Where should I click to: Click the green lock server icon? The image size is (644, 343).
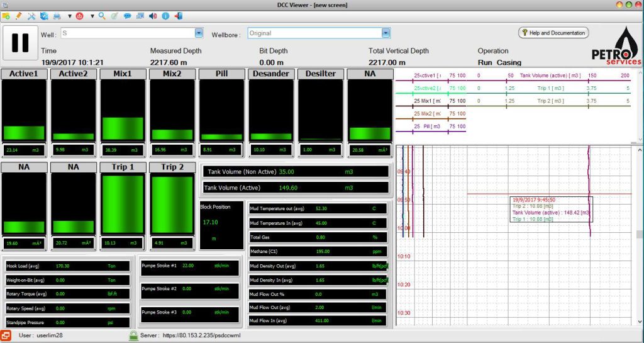click(x=133, y=336)
